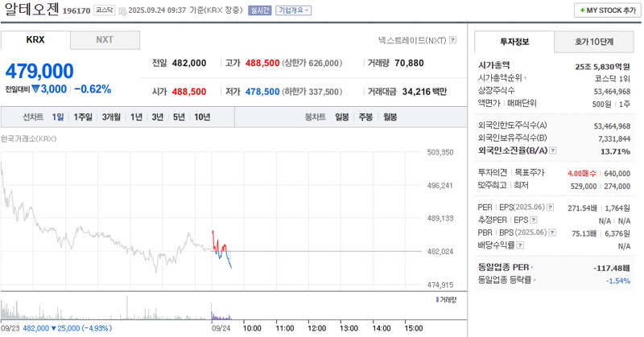Screen dimensions: 644x337
Task: Select the 1일 line chart period
Action: (x=58, y=117)
